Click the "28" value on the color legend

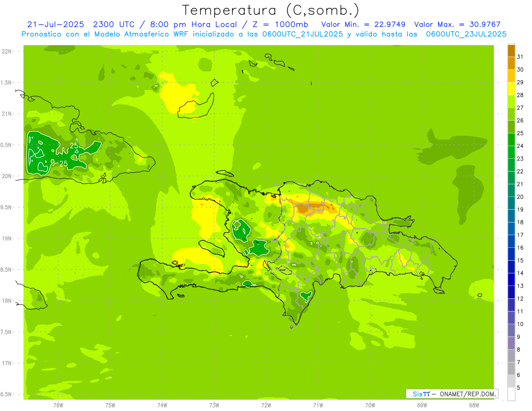tap(520, 95)
